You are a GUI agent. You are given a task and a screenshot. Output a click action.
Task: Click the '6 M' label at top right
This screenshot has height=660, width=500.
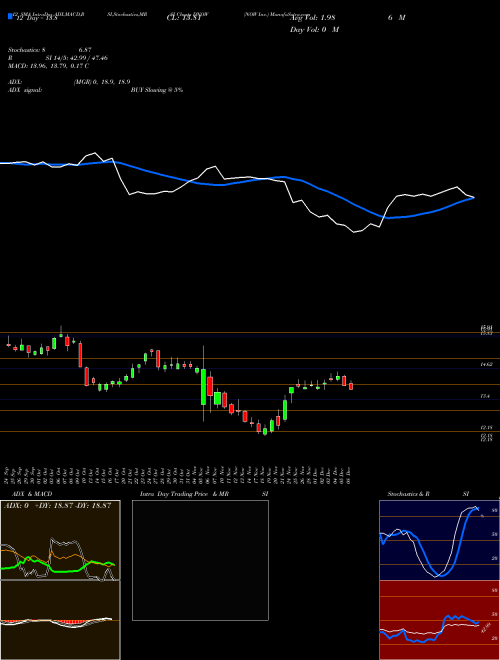click(x=396, y=18)
